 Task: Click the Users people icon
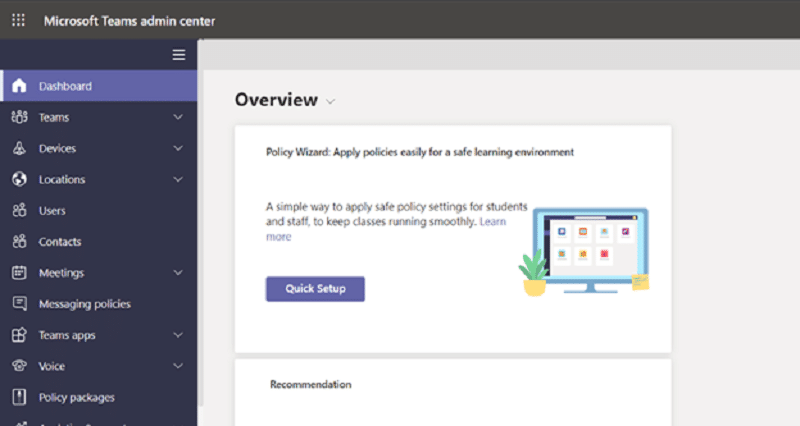coord(19,210)
